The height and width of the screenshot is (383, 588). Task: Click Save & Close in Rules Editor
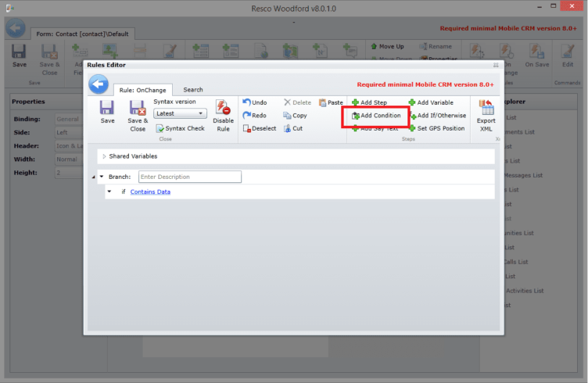(138, 116)
